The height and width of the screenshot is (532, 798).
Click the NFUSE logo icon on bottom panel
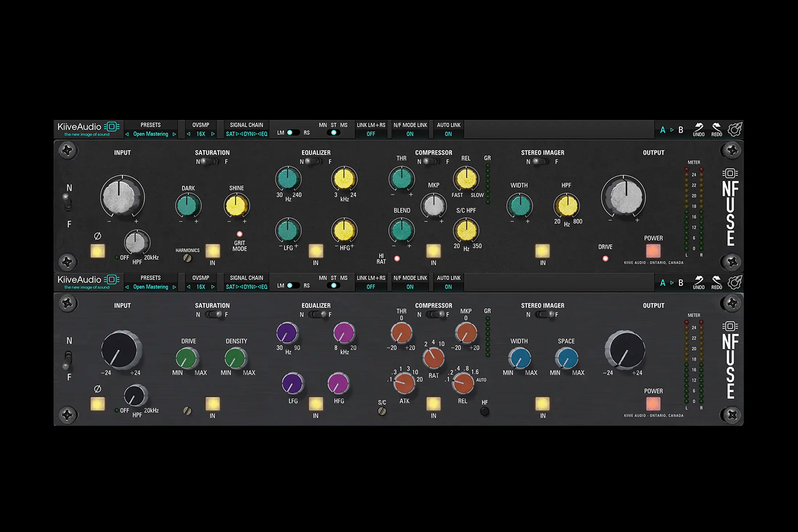pyautogui.click(x=730, y=326)
